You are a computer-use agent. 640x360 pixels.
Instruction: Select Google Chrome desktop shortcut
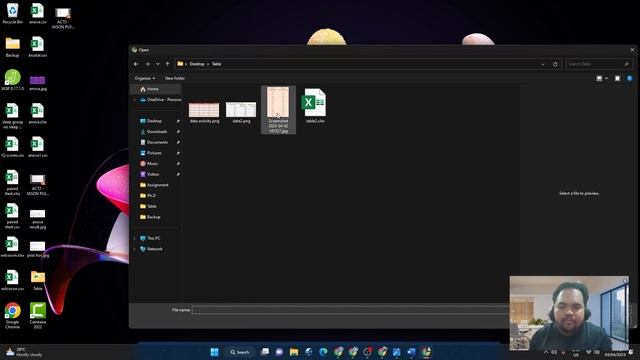(12, 316)
